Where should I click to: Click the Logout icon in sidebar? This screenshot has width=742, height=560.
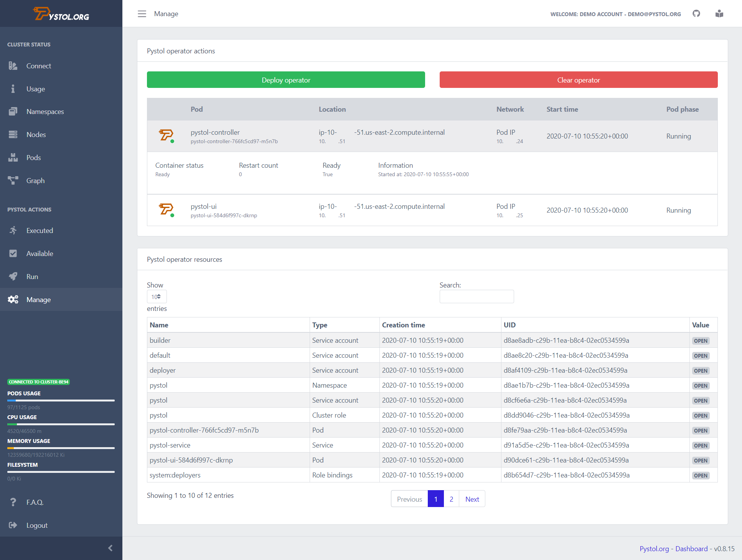tap(13, 525)
